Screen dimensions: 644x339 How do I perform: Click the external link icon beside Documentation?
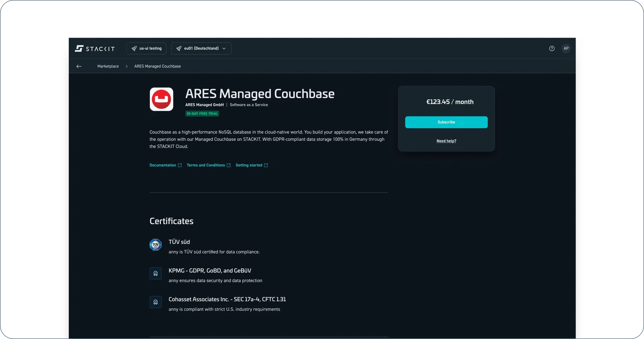coord(180,165)
